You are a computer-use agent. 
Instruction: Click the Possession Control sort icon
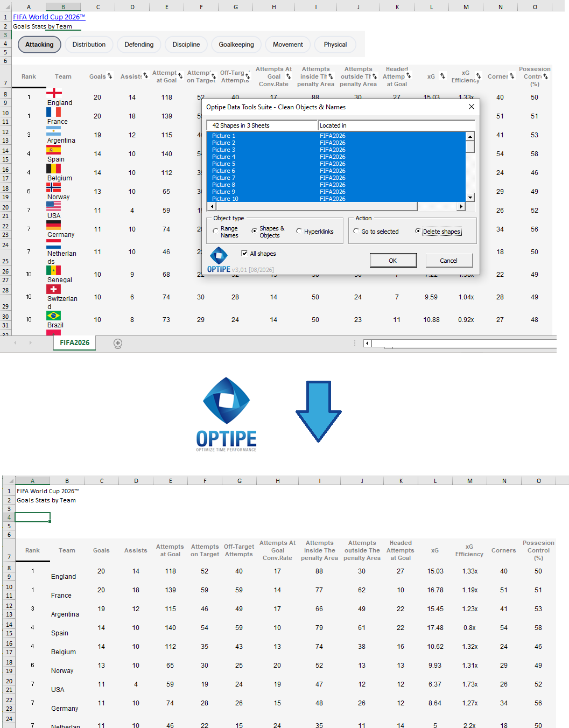tap(545, 76)
